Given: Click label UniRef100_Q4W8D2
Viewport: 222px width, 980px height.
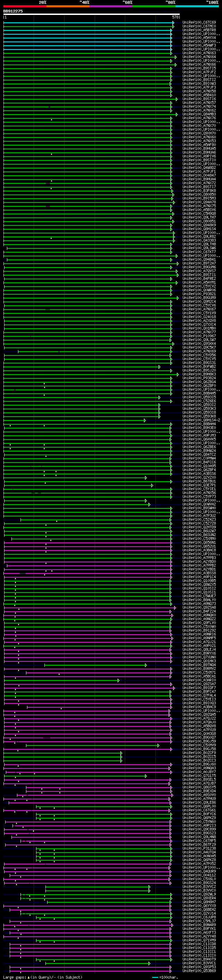Looking at the screenshot, I should (199, 168).
